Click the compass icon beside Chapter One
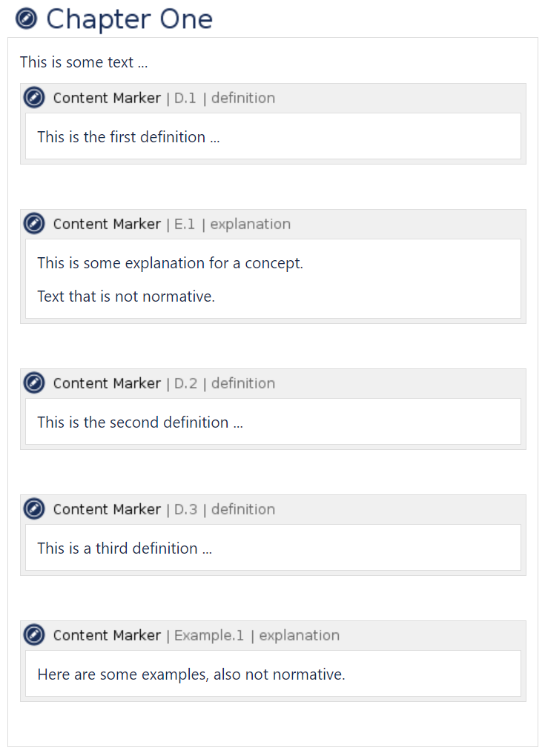Screen dimensions: 545x756 click(27, 19)
